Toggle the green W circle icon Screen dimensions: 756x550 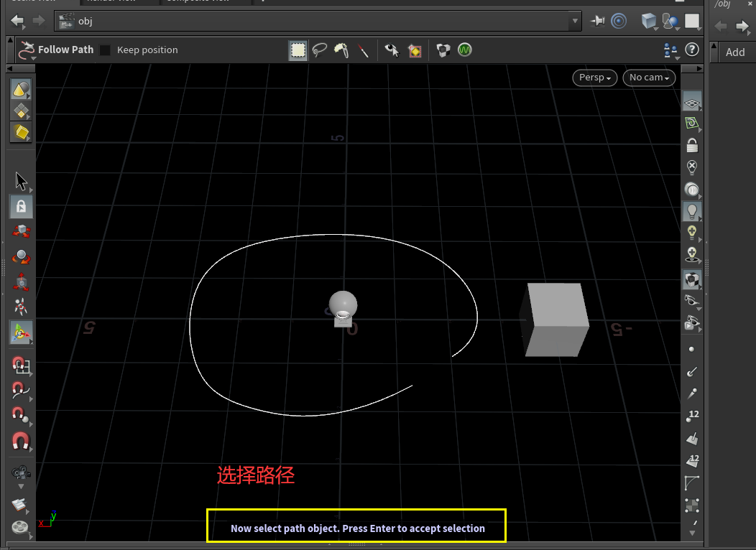click(x=465, y=50)
